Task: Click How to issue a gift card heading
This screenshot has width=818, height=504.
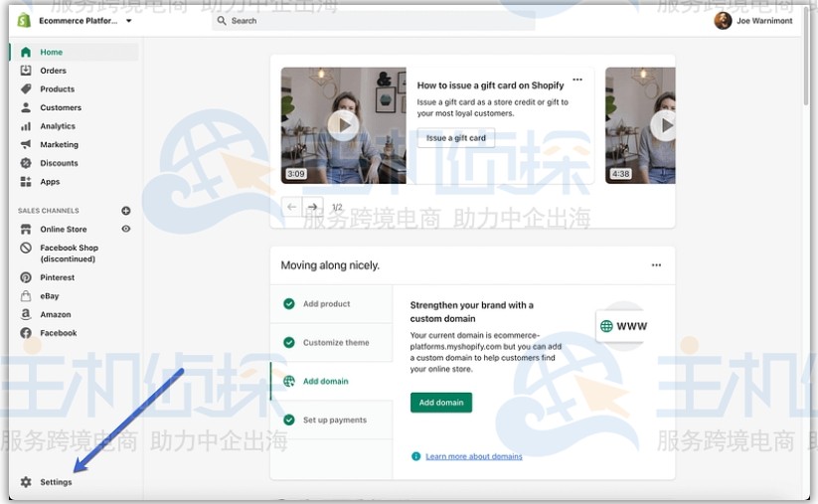Action: coord(490,85)
